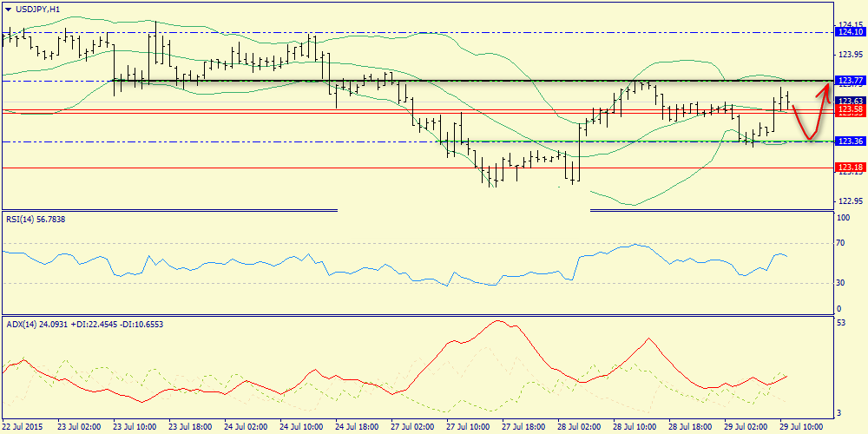Click the RSI 30 level scale value
This screenshot has width=868, height=434.
point(841,282)
